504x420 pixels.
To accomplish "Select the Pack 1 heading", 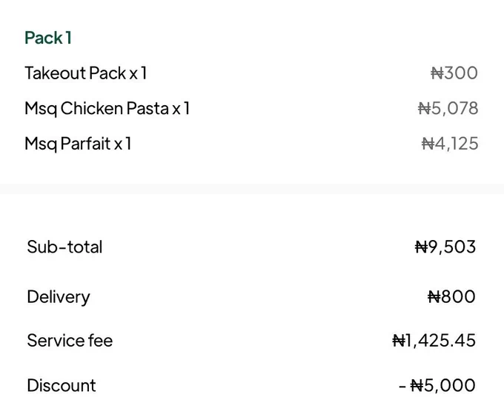I will [48, 38].
